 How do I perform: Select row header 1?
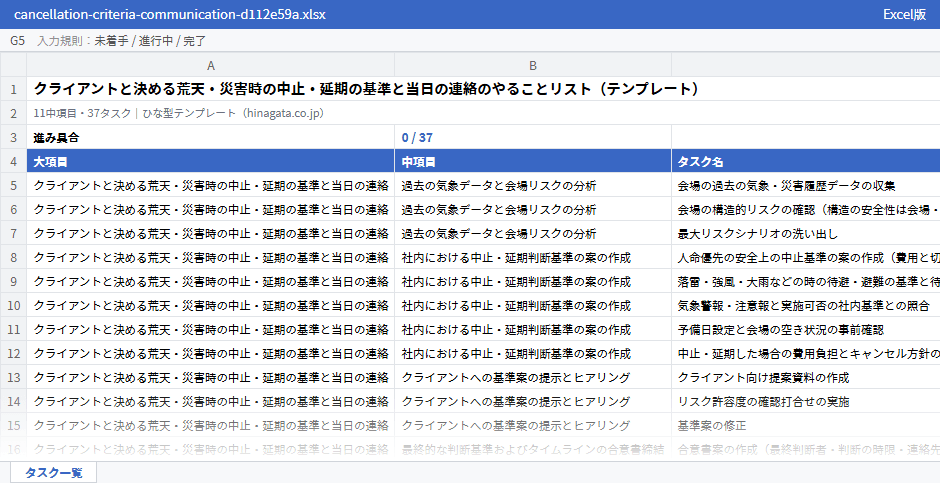[x=13, y=89]
